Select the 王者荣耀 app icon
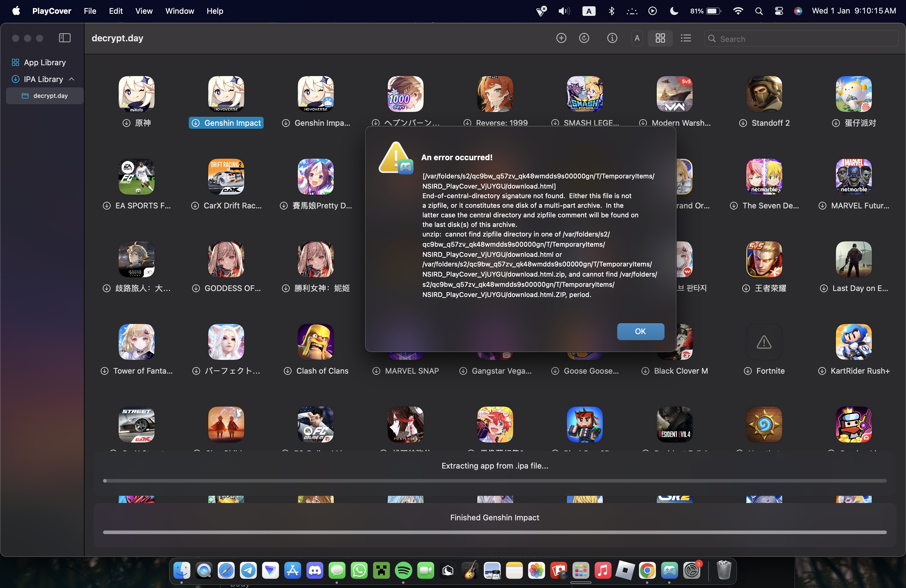Screen dimensions: 906x588 [x=764, y=259]
